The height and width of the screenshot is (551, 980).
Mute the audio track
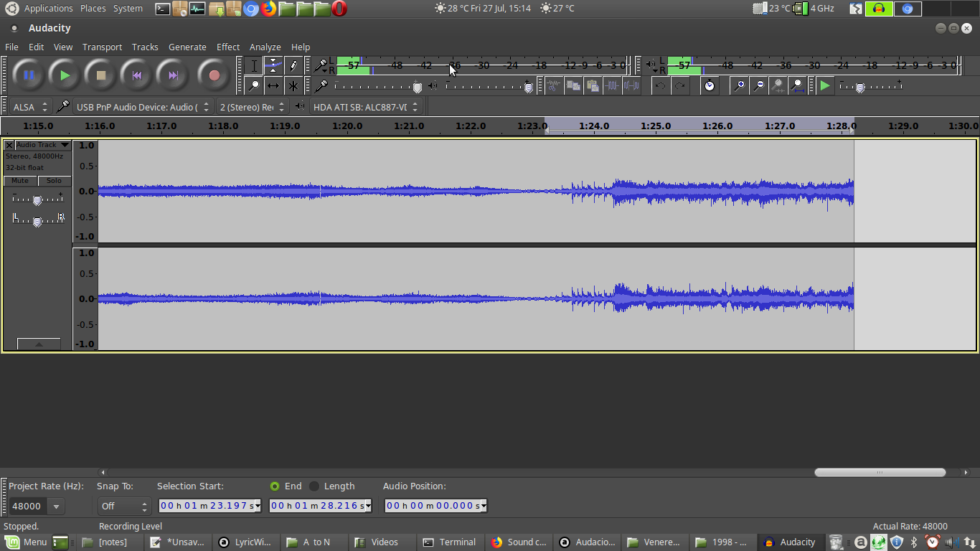(20, 181)
